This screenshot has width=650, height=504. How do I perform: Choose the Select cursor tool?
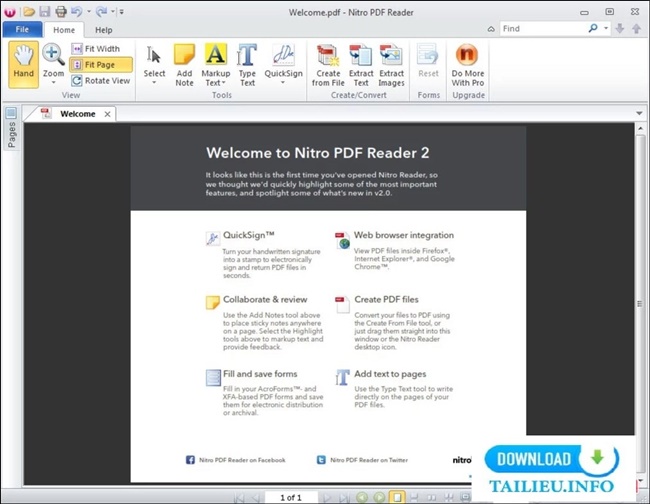pos(154,62)
